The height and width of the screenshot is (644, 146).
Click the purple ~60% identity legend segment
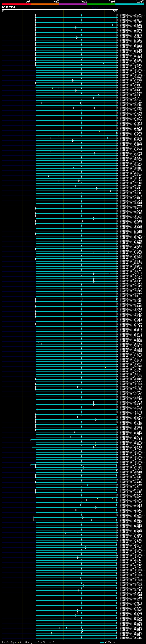coord(73,4)
